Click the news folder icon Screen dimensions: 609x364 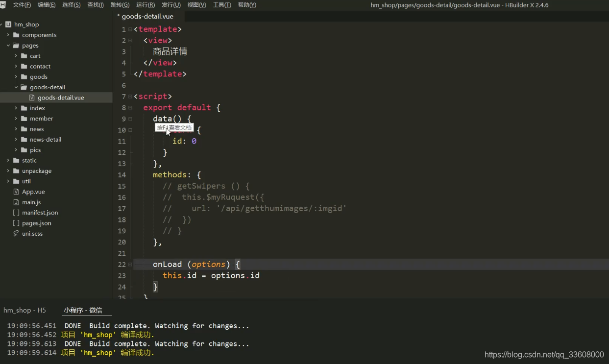pyautogui.click(x=24, y=129)
